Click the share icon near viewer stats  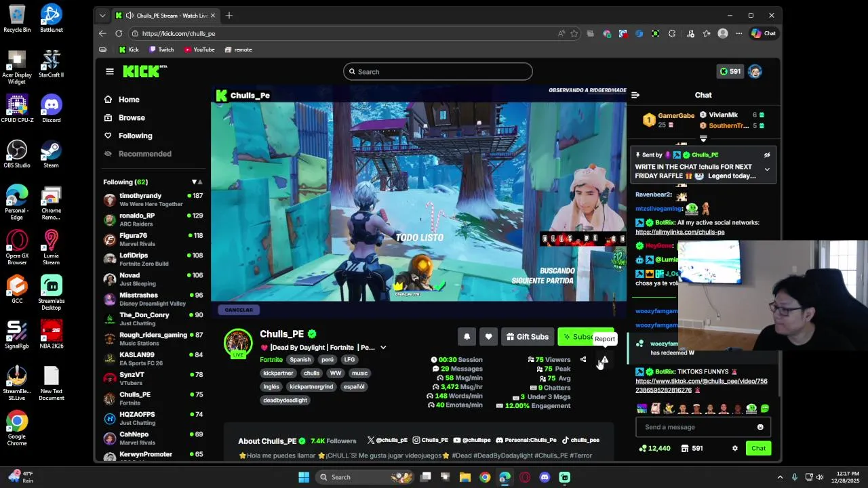[x=583, y=360]
